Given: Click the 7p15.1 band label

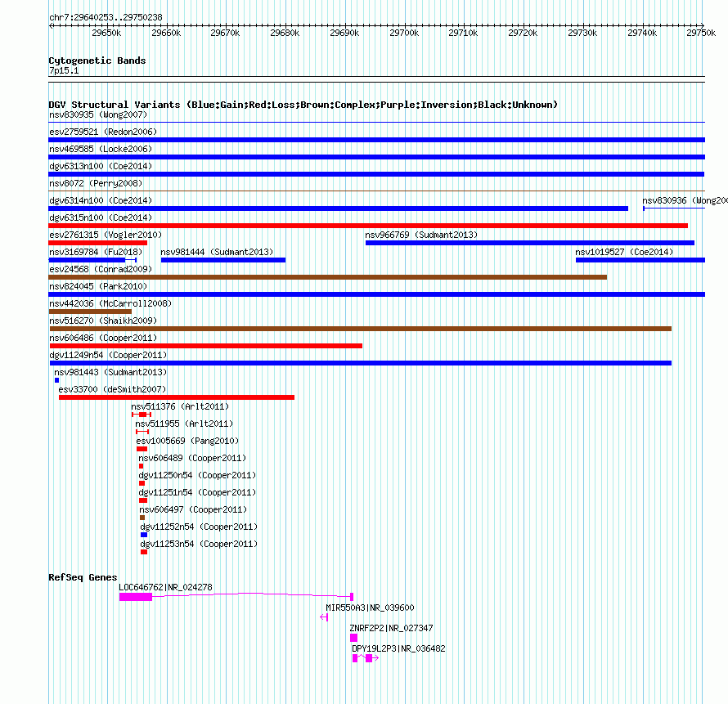Looking at the screenshot, I should tap(64, 70).
